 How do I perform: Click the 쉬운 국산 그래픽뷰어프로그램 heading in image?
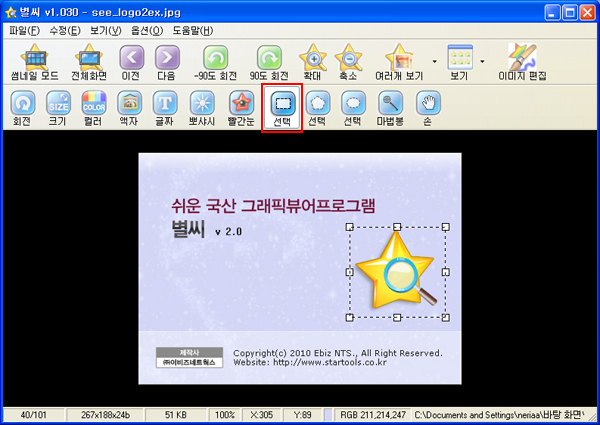[273, 206]
